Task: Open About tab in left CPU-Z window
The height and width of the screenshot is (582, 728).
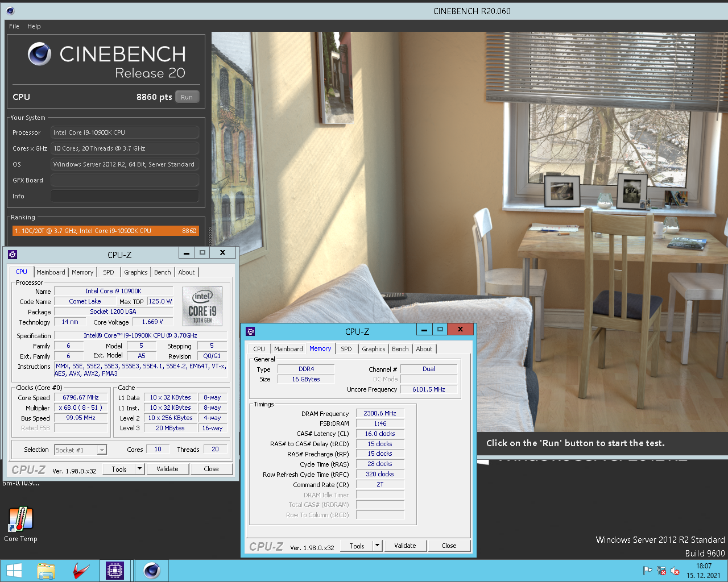Action: coord(187,272)
